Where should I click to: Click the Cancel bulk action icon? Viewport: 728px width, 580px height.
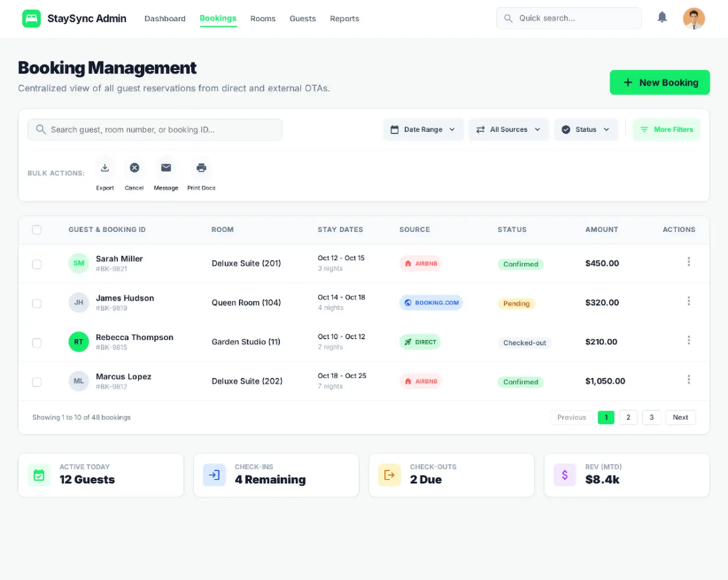(x=134, y=168)
